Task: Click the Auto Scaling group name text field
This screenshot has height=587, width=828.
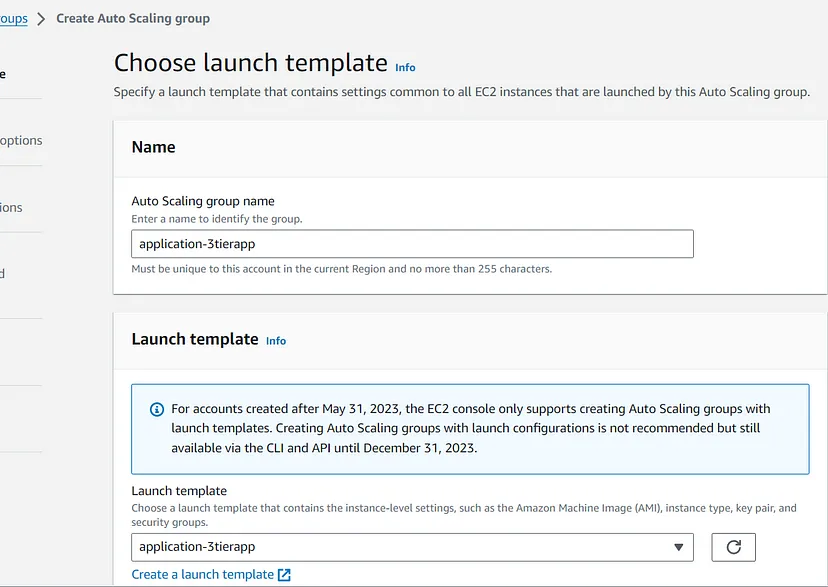Action: click(411, 244)
